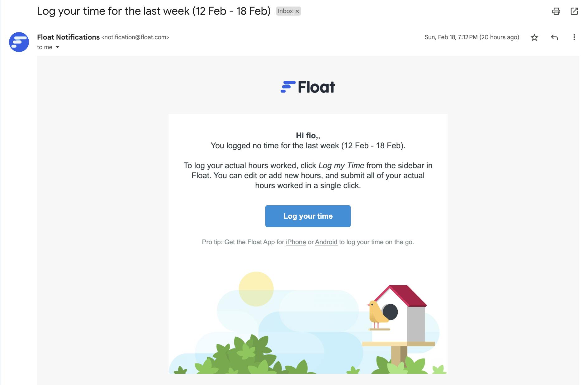The height and width of the screenshot is (385, 588).
Task: Click the timestamp showing 20 hours ago
Action: coord(472,37)
